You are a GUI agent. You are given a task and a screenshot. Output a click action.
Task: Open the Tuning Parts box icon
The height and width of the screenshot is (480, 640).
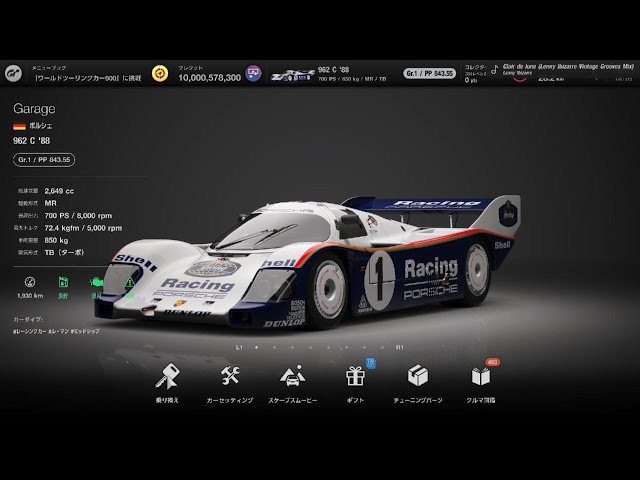click(x=418, y=376)
